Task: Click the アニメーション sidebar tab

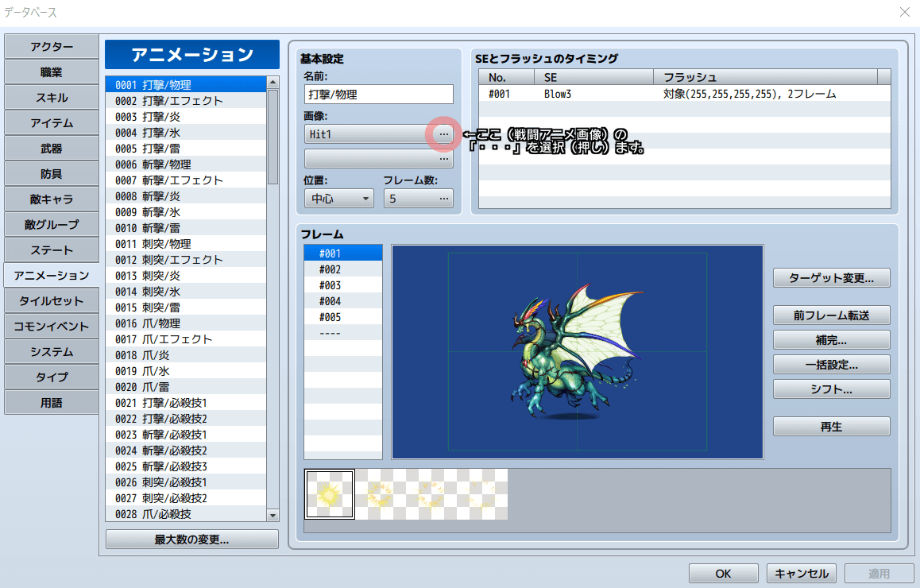Action: [x=52, y=275]
